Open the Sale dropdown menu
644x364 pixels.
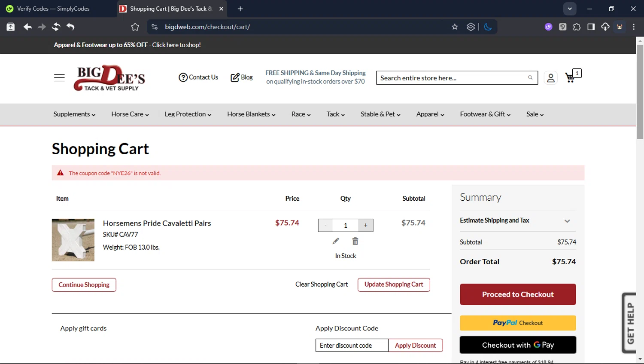click(535, 114)
